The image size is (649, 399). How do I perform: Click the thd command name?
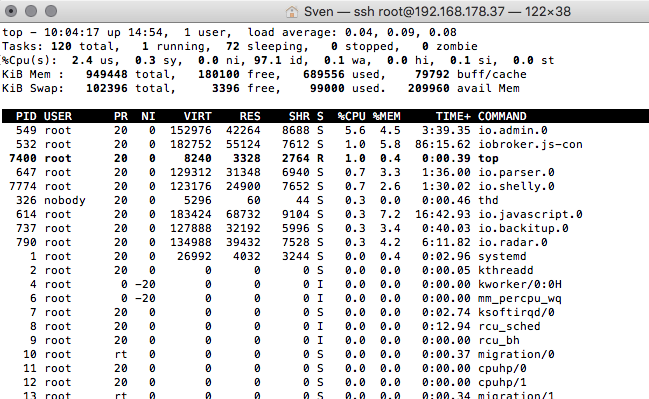[488, 201]
